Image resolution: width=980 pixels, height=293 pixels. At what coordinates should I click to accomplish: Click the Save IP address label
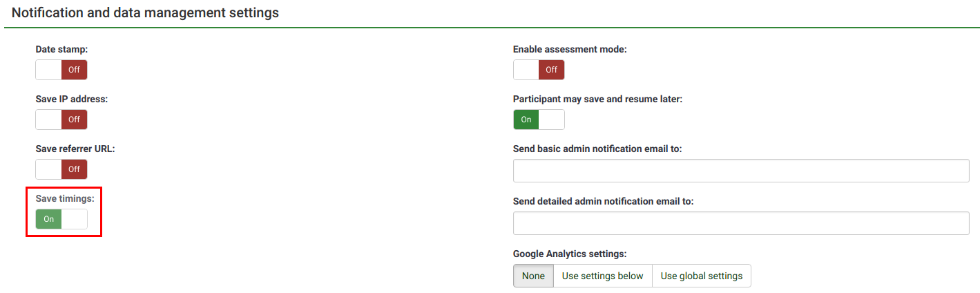(x=72, y=99)
